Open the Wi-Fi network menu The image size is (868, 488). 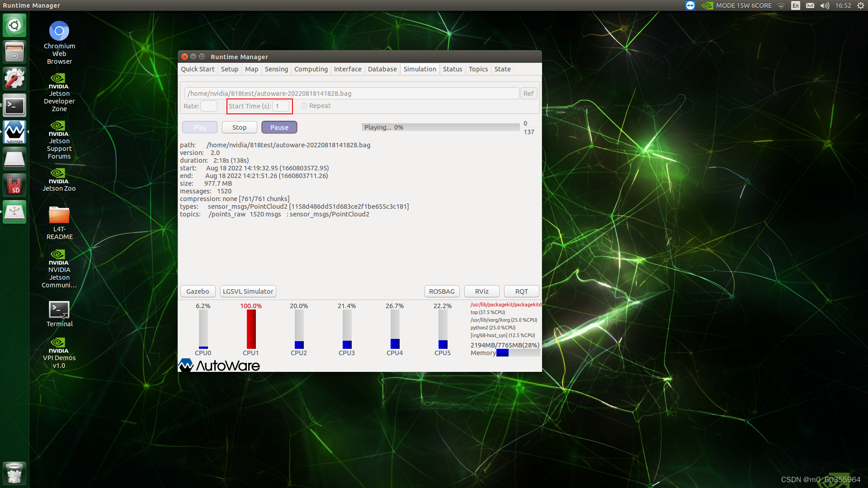781,5
